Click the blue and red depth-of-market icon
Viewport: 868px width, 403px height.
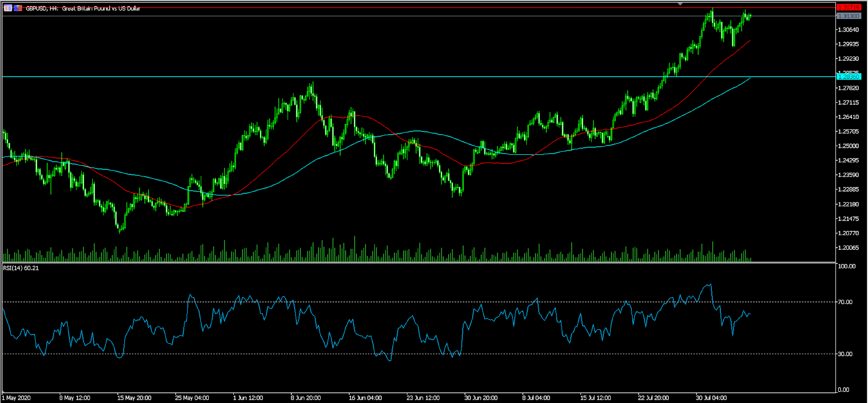18,8
